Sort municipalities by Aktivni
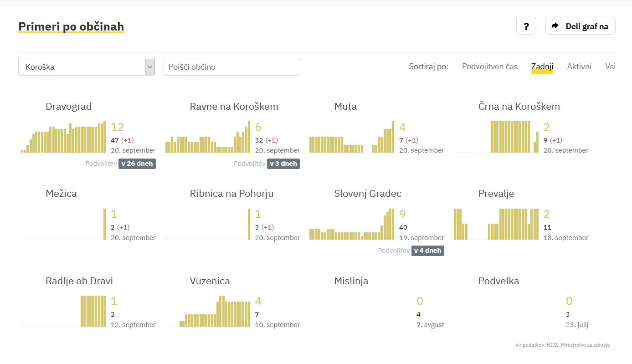 [x=579, y=67]
